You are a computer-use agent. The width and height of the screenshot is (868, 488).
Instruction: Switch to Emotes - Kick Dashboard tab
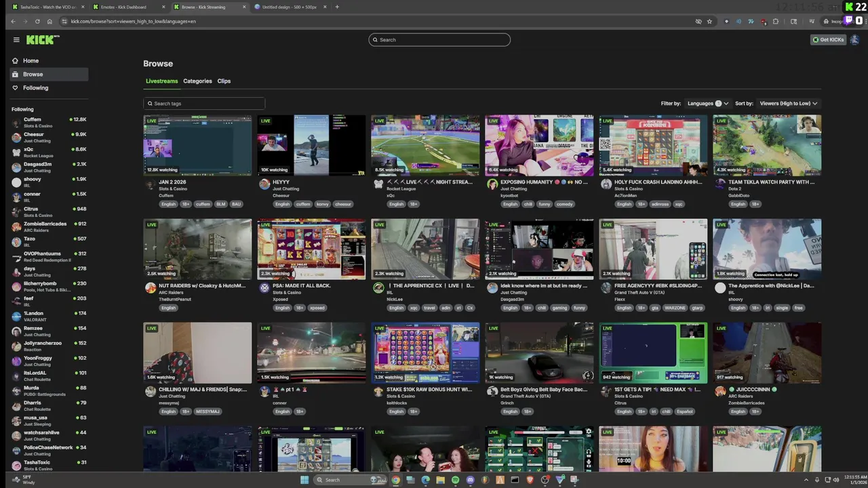[129, 7]
